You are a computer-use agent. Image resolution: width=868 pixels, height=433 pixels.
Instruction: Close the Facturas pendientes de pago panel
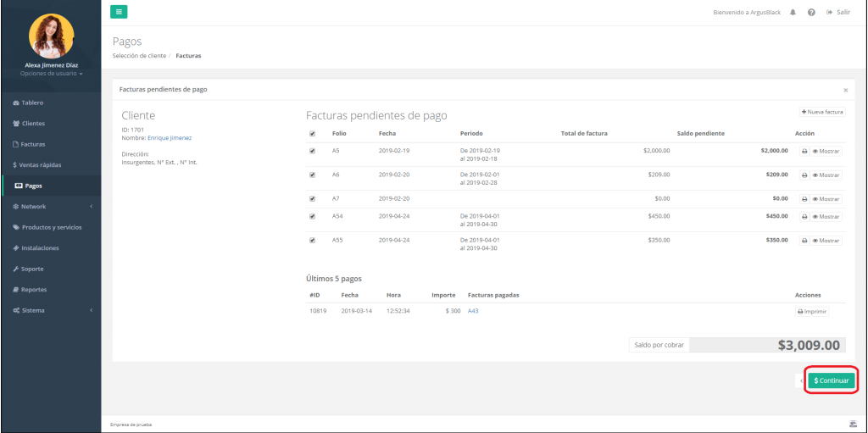[845, 90]
